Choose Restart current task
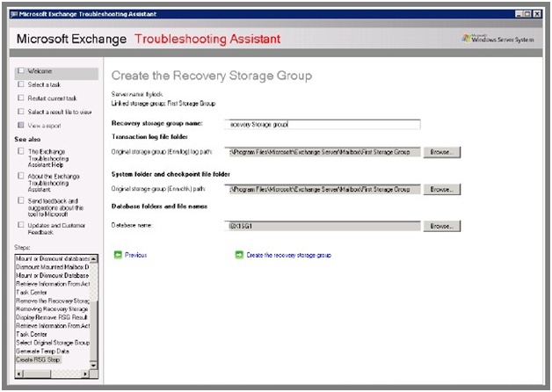This screenshot has width=552, height=392. click(x=52, y=98)
